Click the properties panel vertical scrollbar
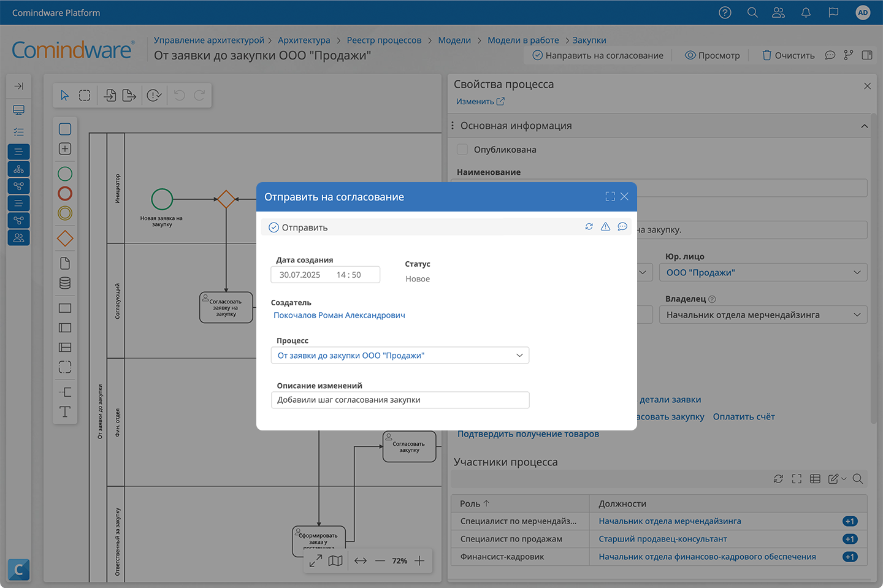The image size is (883, 588). coord(873,269)
